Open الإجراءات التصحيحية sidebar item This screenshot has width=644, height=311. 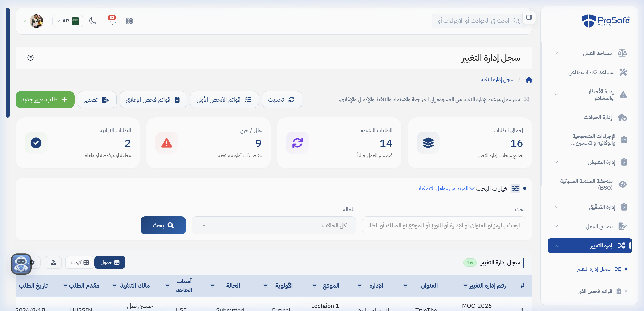point(590,140)
